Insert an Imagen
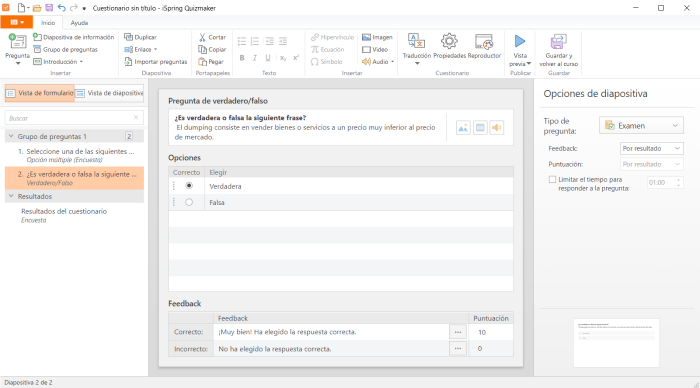This screenshot has height=388, width=700. coord(377,37)
